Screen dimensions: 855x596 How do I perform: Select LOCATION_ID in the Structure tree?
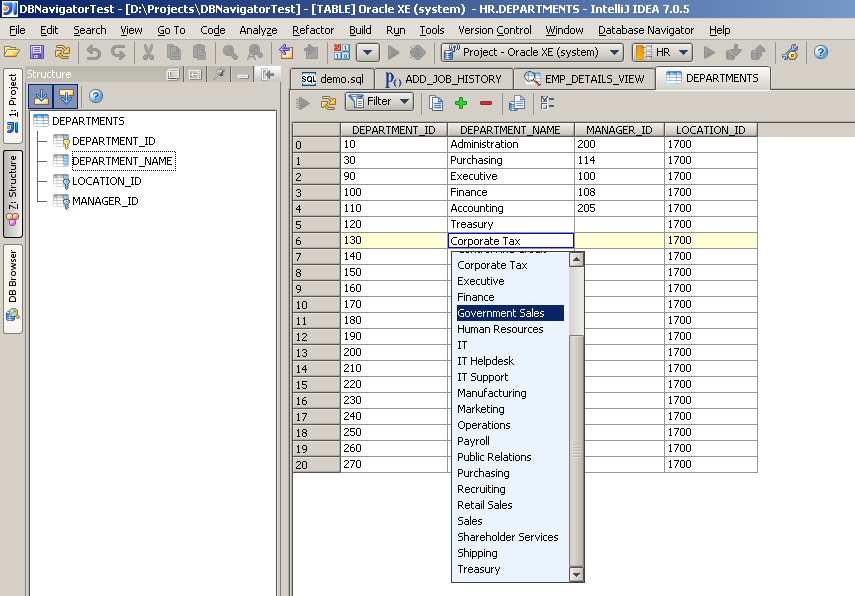pyautogui.click(x=106, y=181)
